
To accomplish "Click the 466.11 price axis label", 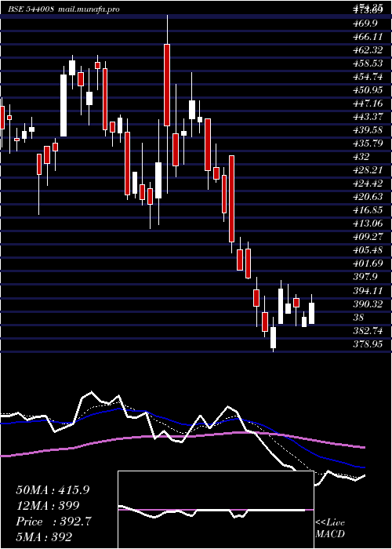I will coord(366,37).
